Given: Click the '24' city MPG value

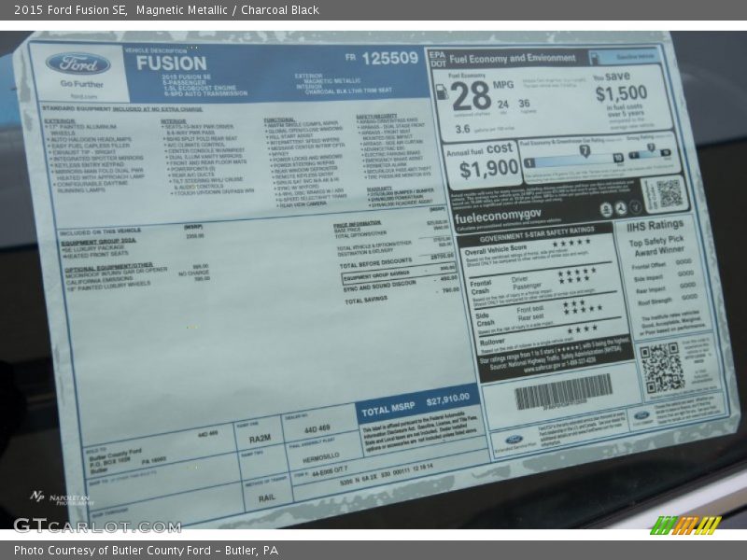Looking at the screenshot, I should pyautogui.click(x=503, y=105).
